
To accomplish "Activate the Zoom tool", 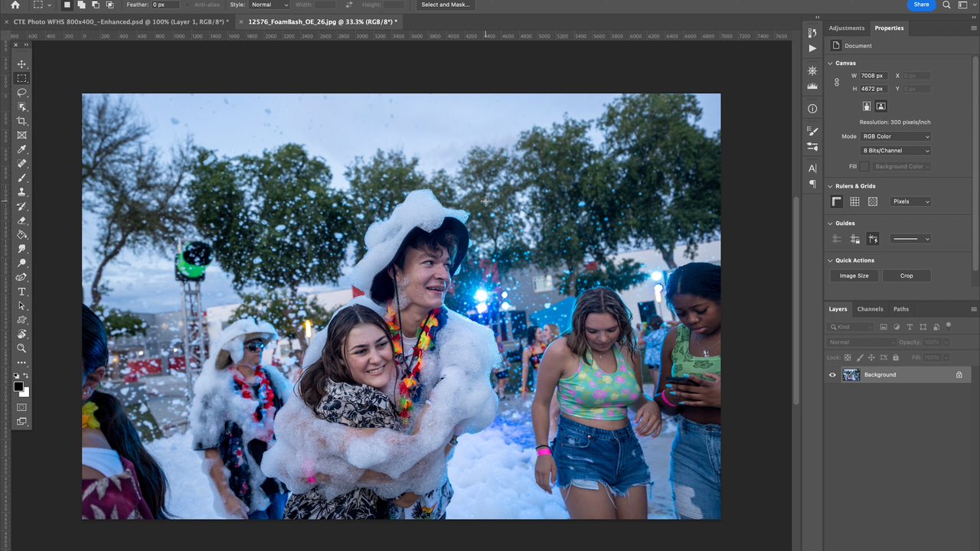I will pos(21,348).
